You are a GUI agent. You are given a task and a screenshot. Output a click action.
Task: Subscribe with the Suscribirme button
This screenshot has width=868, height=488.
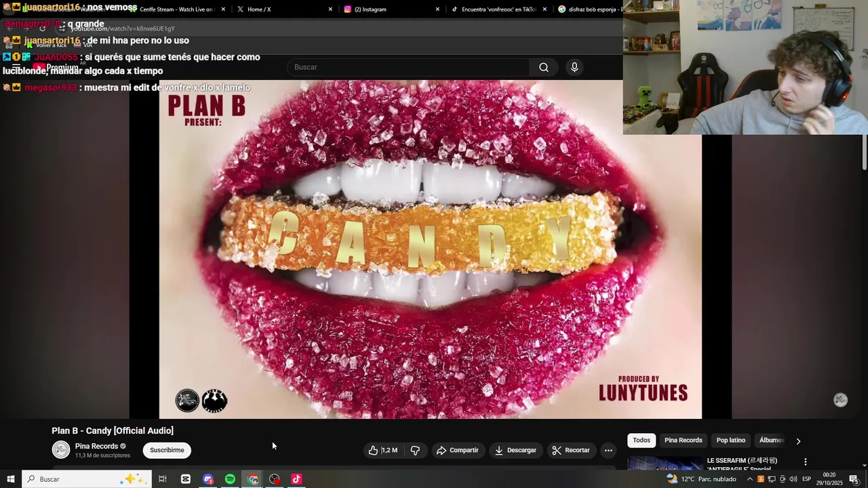pyautogui.click(x=167, y=450)
